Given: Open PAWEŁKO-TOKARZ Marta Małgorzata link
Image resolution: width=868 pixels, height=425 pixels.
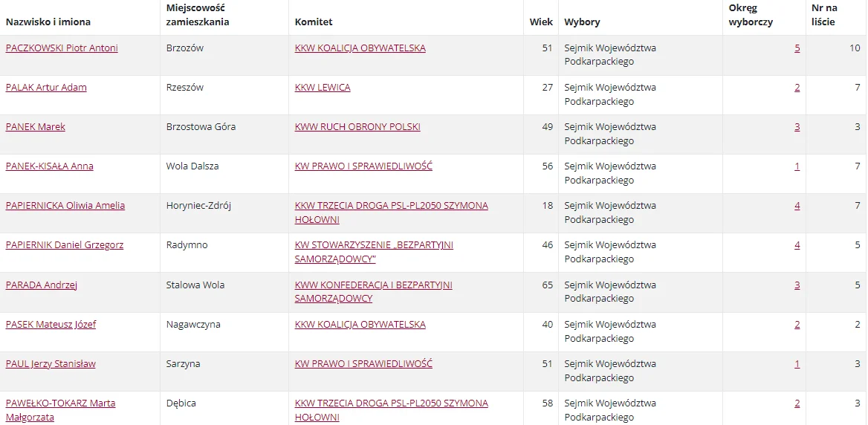Looking at the screenshot, I should [60, 410].
